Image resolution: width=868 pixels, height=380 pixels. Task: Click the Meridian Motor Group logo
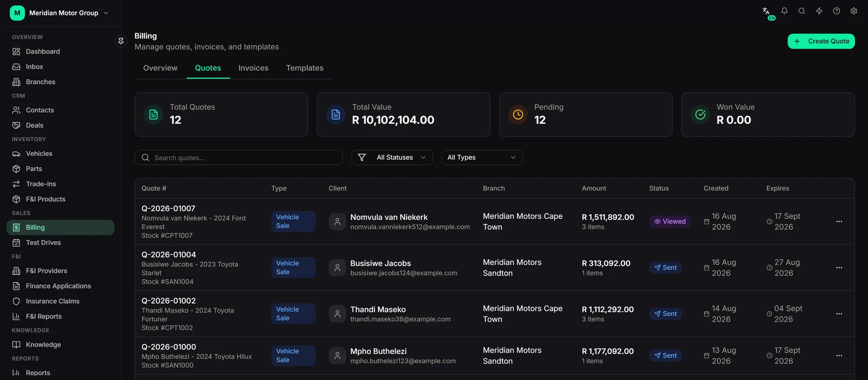17,13
